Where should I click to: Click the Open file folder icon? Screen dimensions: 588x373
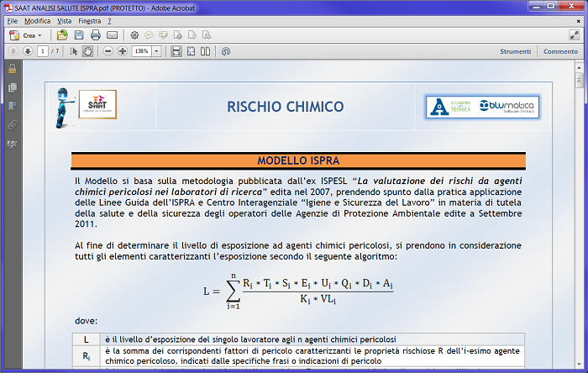[x=62, y=35]
